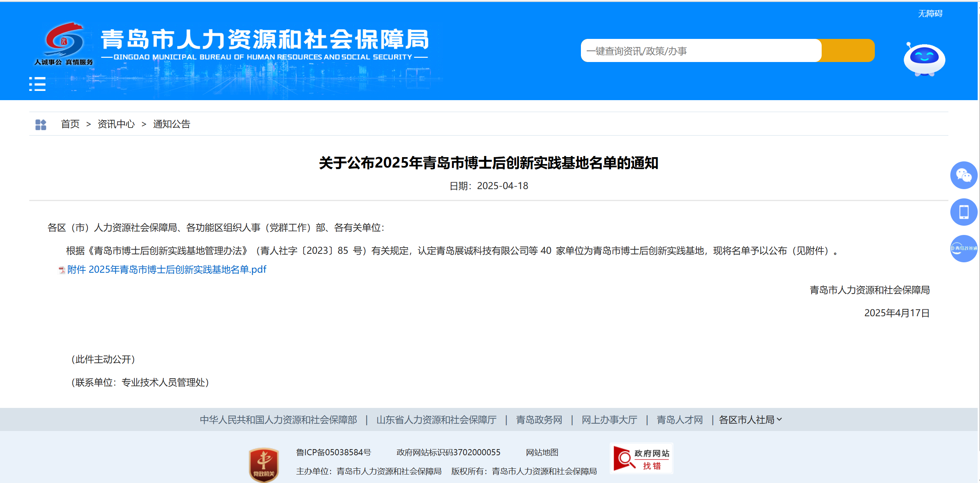Click the mobile phone floating sidebar icon
The width and height of the screenshot is (980, 483).
coord(963,212)
